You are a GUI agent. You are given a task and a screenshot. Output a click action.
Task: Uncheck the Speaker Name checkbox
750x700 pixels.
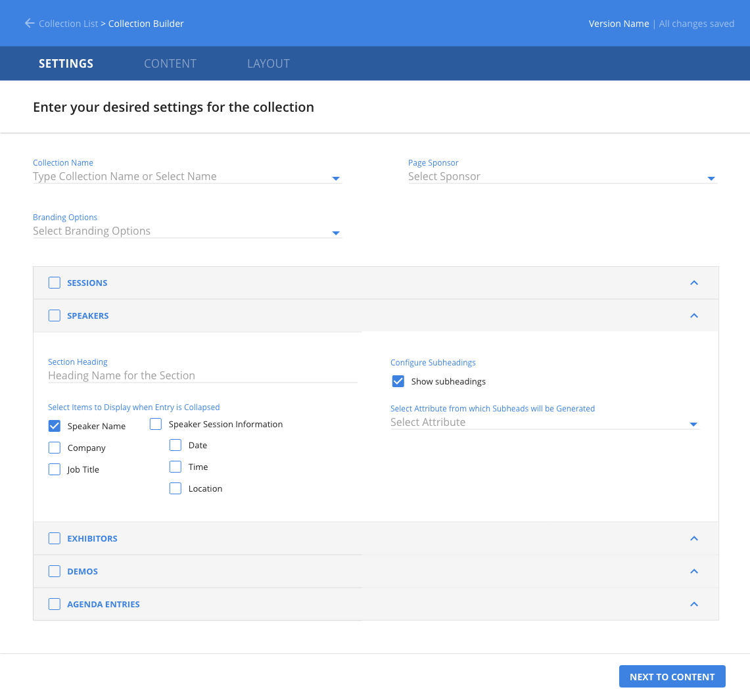tap(55, 426)
